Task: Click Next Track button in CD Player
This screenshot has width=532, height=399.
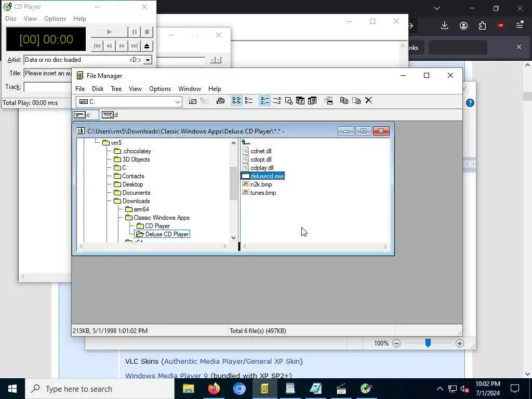Action: coord(135,46)
